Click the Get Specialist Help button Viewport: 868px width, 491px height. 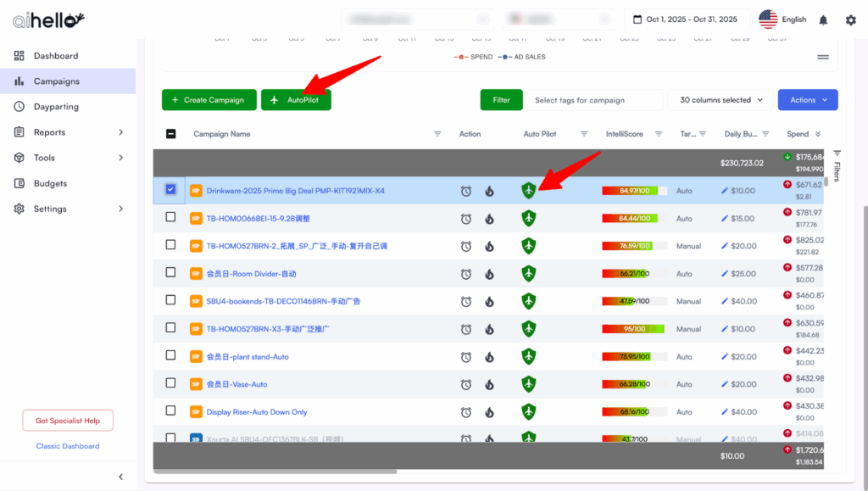[x=68, y=421]
